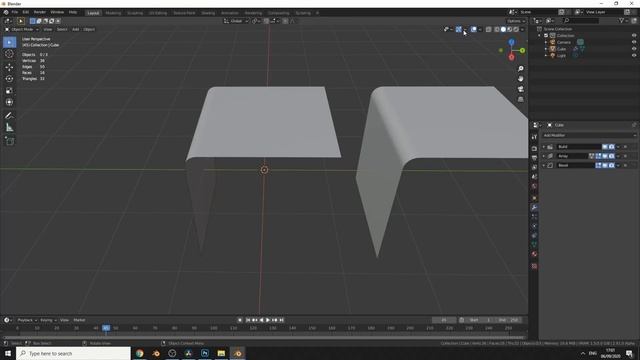Open the Global transform orientation dropdown
Screen dimensions: 640x360
pos(236,21)
